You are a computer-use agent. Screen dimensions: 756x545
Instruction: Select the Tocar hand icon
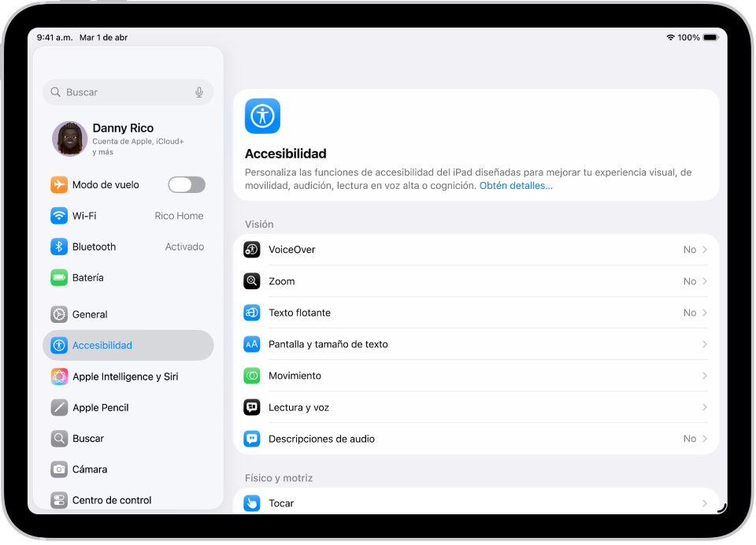click(252, 502)
